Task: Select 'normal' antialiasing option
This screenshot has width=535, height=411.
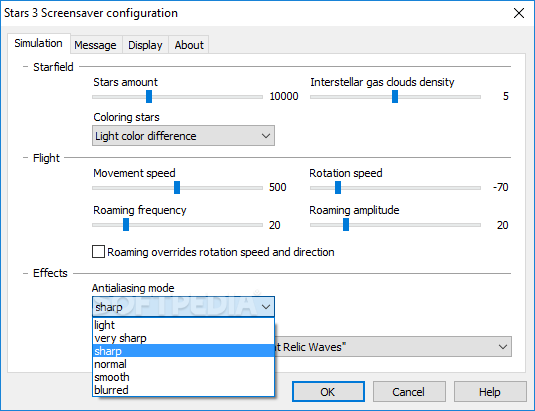Action: click(183, 364)
